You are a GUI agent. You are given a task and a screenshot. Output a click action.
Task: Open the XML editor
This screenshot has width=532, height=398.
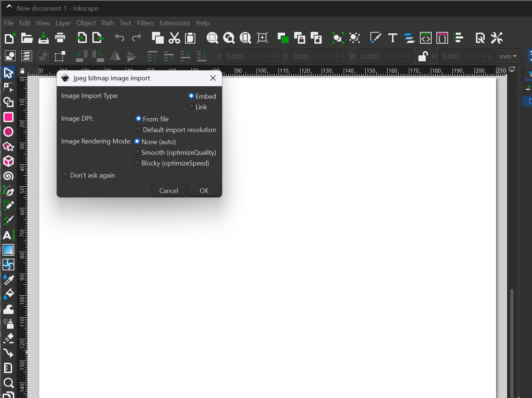click(x=426, y=38)
